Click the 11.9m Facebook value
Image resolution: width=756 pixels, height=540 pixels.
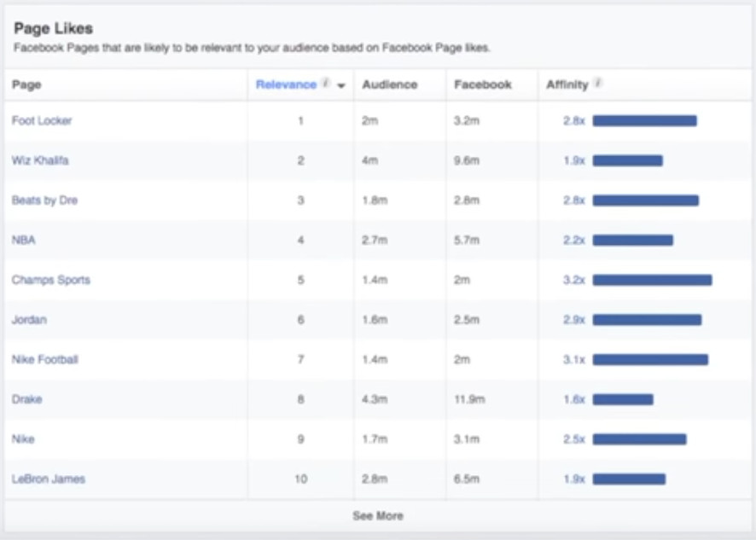point(469,399)
